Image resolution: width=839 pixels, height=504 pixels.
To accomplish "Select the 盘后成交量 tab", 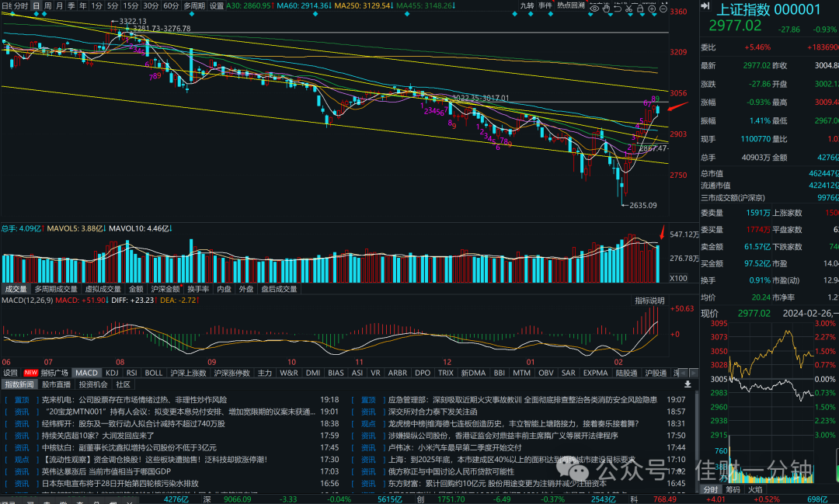I will point(279,289).
